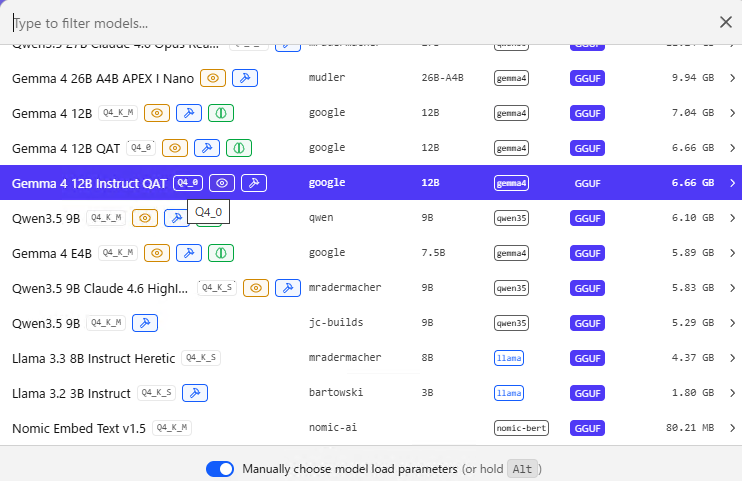
Task: Expand the chevron on the 6.10 GB Qwen3.5 9B row
Action: click(x=732, y=218)
